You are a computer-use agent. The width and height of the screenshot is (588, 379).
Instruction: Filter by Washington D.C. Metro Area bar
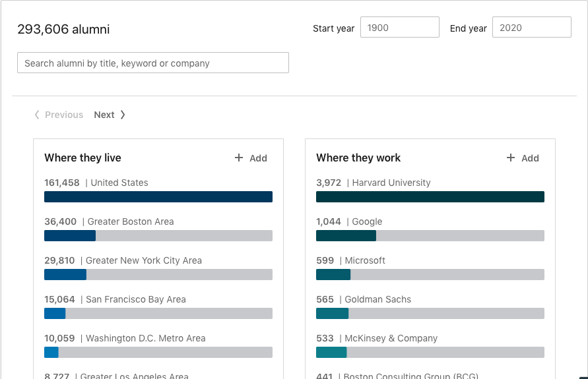pyautogui.click(x=158, y=353)
